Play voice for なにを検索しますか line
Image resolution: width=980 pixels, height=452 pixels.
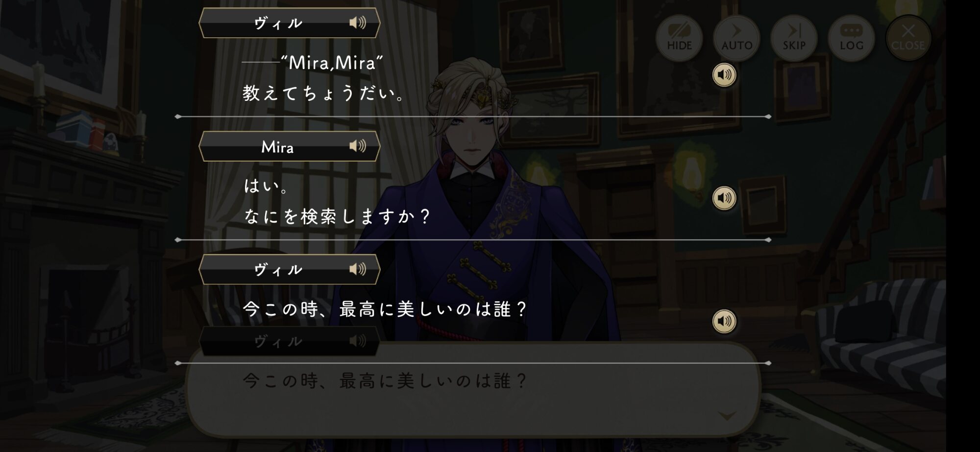click(724, 198)
